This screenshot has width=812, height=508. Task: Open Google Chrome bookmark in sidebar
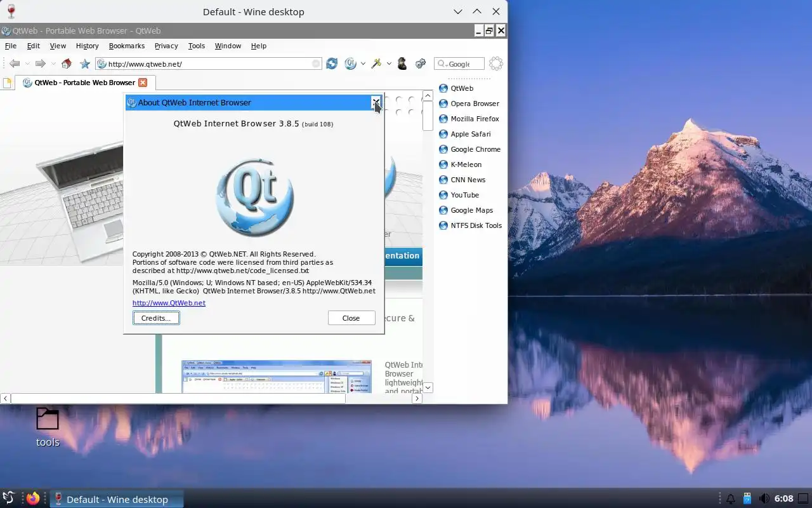469,149
